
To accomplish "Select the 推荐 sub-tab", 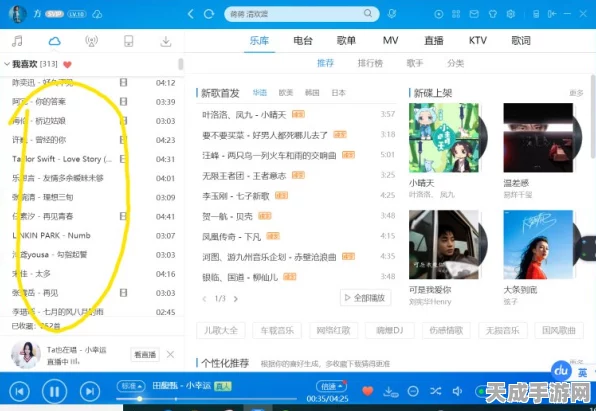I will 325,63.
